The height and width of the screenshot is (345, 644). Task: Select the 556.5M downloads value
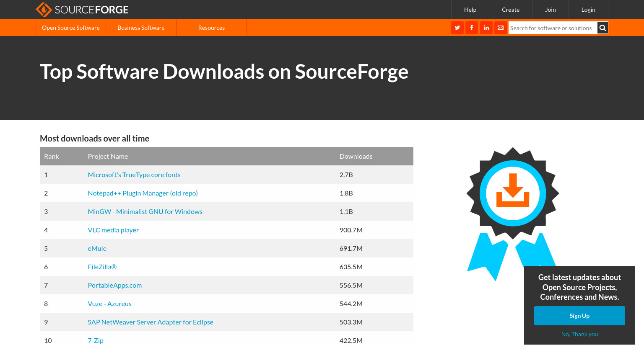(351, 285)
